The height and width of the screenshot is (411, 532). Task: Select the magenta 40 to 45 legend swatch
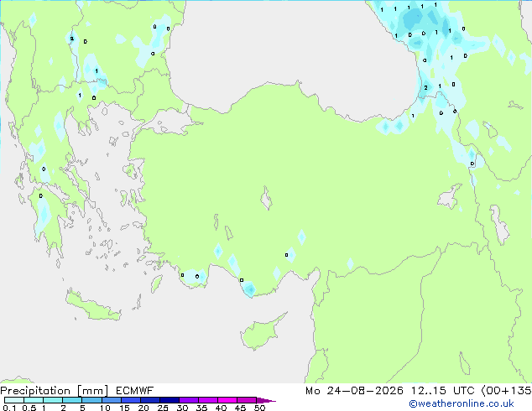click(x=227, y=400)
